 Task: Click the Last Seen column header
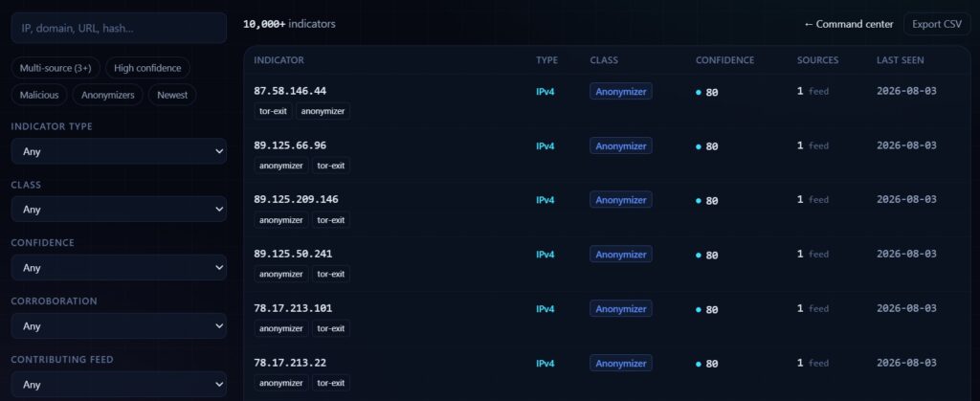(x=900, y=60)
